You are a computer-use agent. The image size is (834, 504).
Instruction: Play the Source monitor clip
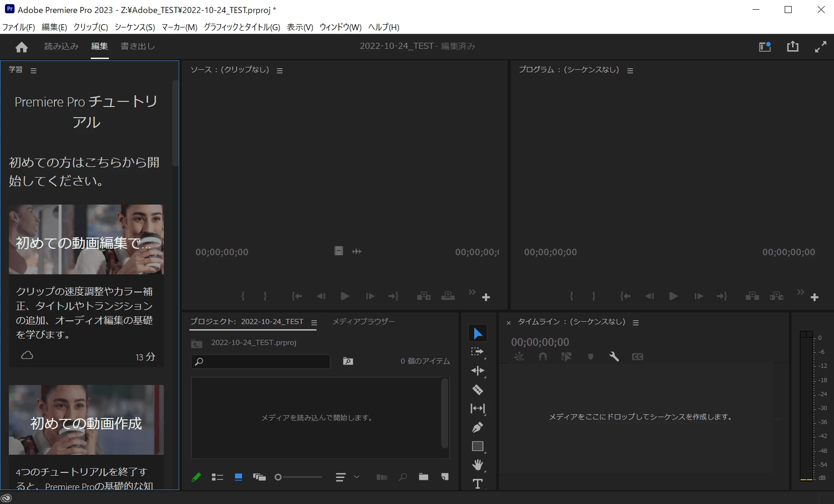345,296
